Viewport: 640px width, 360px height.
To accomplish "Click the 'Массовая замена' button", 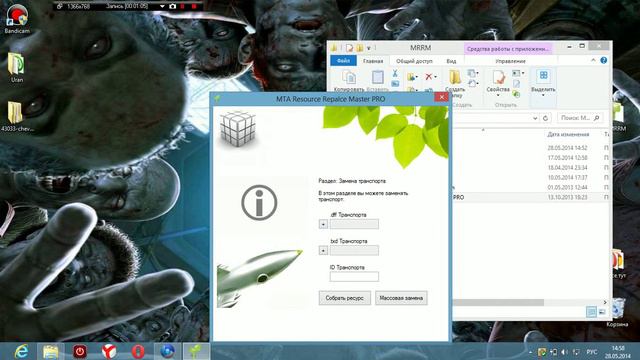I will pyautogui.click(x=401, y=298).
